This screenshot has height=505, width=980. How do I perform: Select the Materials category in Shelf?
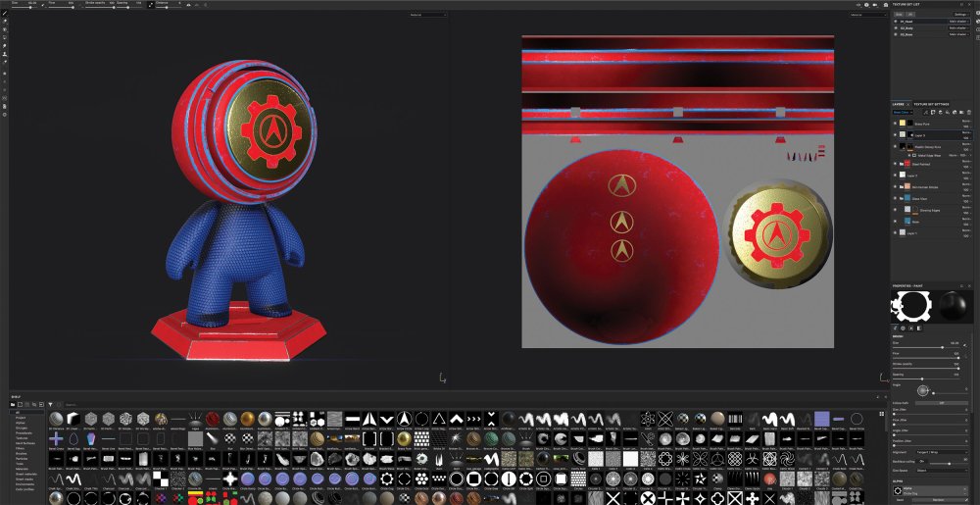click(22, 469)
